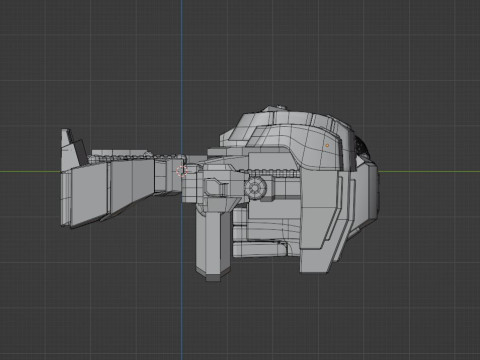Viewport: 480px width, 360px height.
Task: Click the red-white 3D cursor circle
Action: tap(182, 171)
